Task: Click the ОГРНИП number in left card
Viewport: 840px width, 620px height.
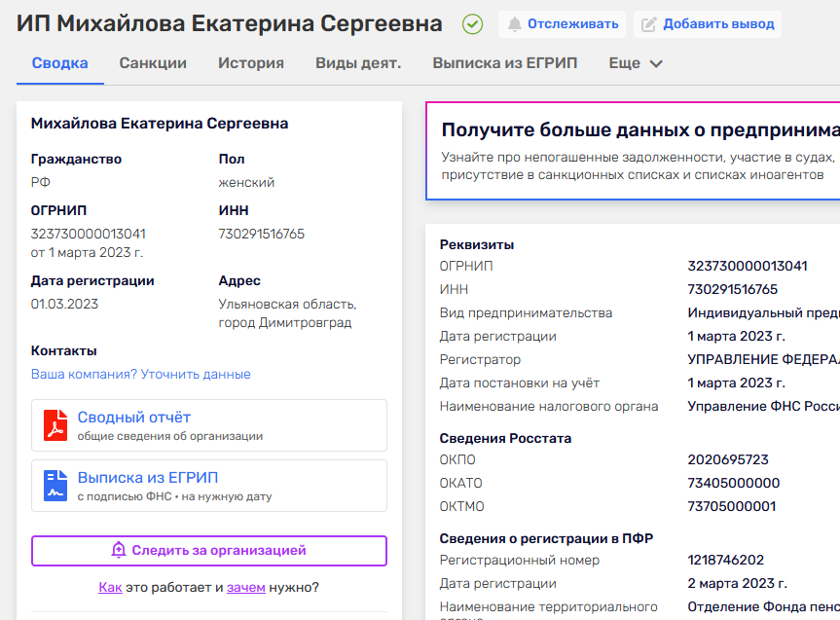Action: (x=88, y=234)
